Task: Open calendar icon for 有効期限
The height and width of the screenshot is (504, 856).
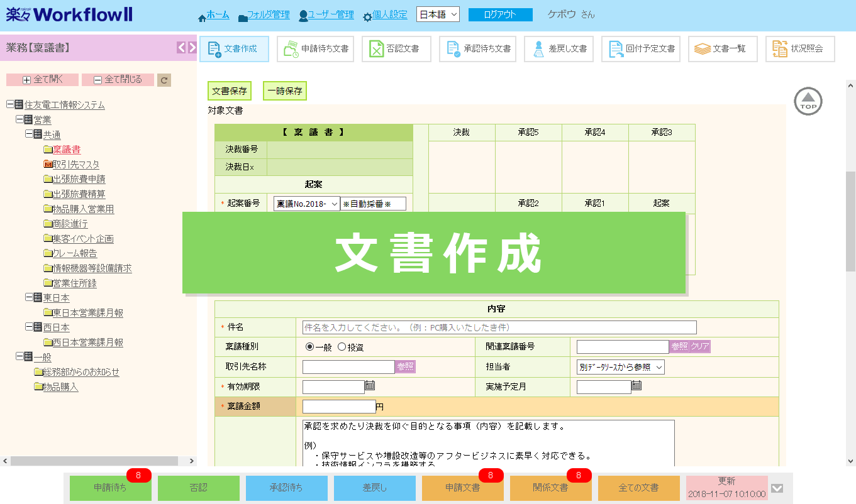Action: [370, 386]
